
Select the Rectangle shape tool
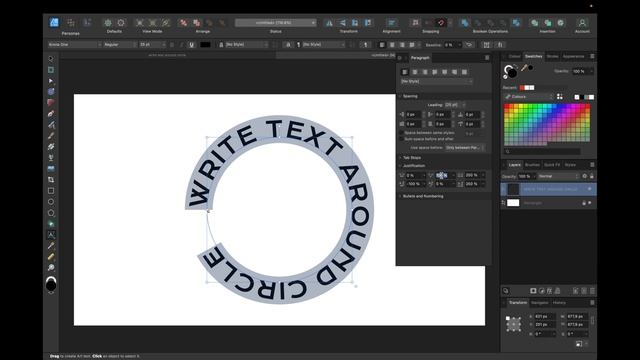pyautogui.click(x=51, y=191)
